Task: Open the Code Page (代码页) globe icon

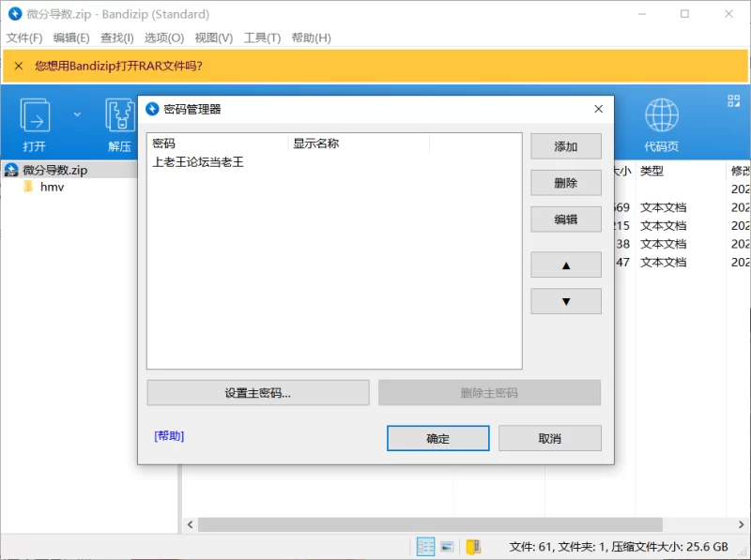Action: pyautogui.click(x=662, y=115)
